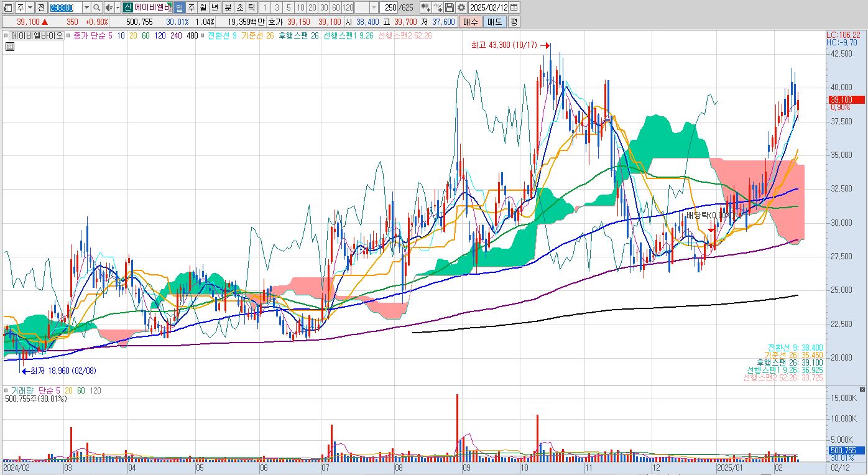Click the 기준선 26 legend label
This screenshot has height=475, width=868.
point(257,35)
